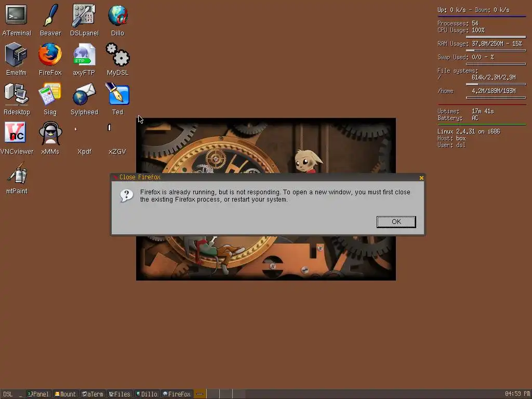Image resolution: width=532 pixels, height=399 pixels.
Task: Click the Linux 2.4.31 on i686 text
Action: [469, 131]
